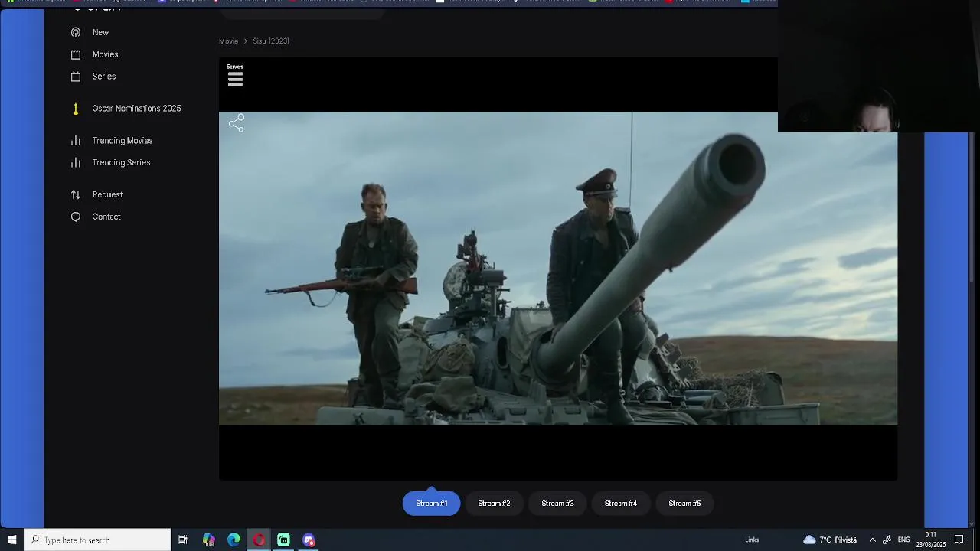Open the colorful app beside Task View
This screenshot has width=980, height=551.
click(208, 540)
